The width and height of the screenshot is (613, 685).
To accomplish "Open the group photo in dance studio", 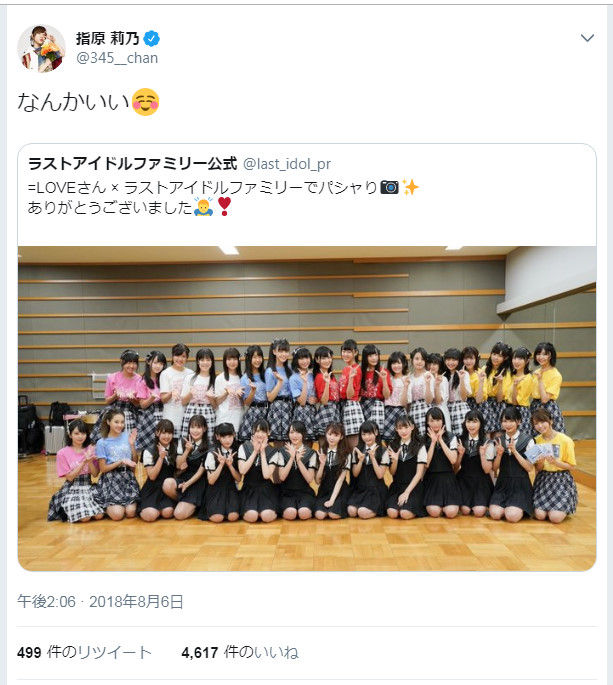I will click(307, 408).
